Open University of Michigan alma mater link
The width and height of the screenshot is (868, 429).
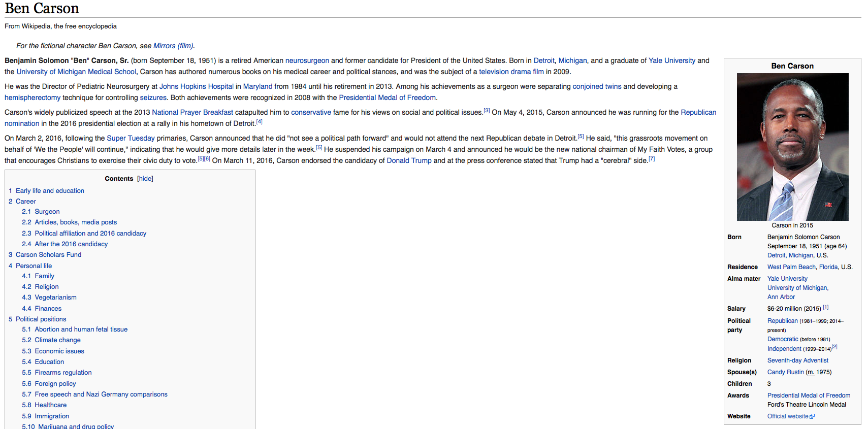(797, 292)
